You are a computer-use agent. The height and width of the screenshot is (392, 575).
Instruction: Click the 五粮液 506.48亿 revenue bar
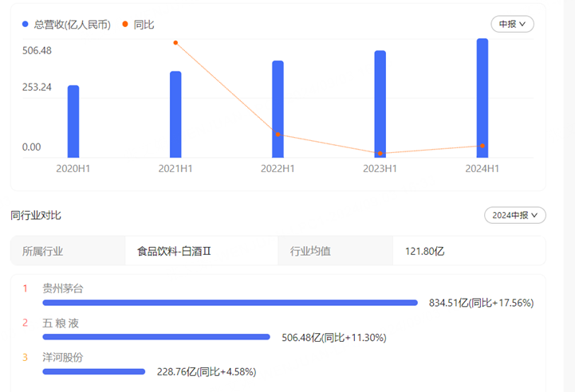pyautogui.click(x=156, y=337)
